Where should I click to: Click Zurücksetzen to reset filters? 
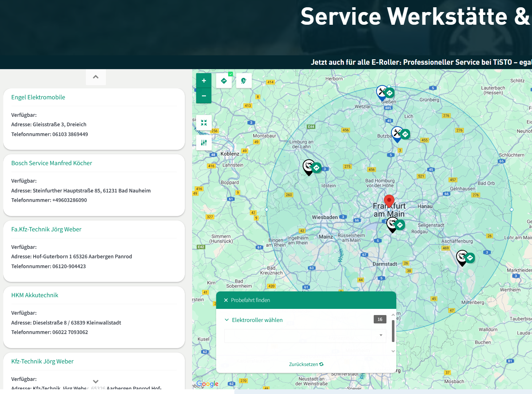(x=306, y=364)
